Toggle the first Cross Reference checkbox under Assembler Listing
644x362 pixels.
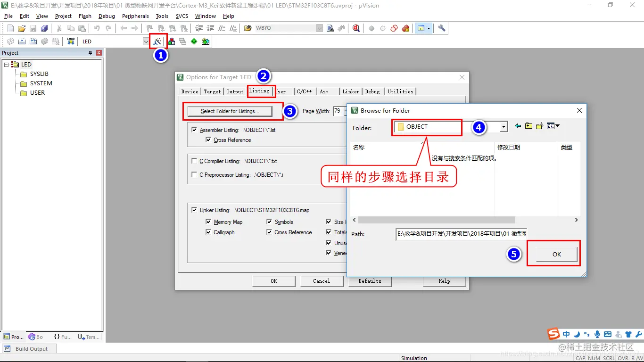208,140
